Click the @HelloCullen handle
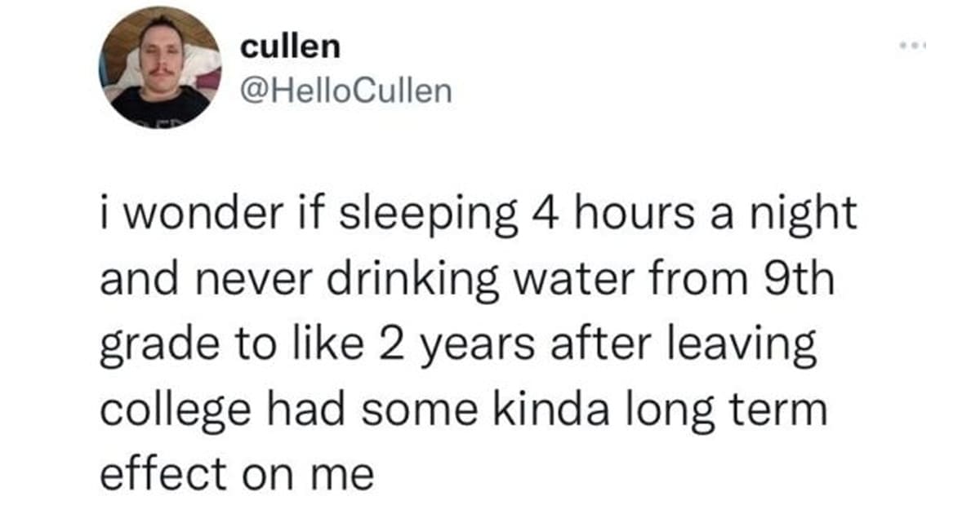The width and height of the screenshot is (980, 514). point(345,91)
